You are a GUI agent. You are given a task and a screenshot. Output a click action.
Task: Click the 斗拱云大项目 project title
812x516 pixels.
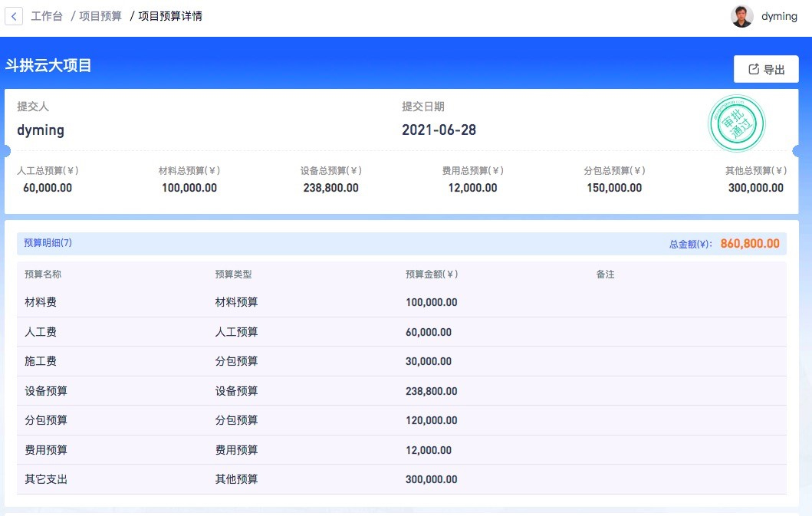48,66
